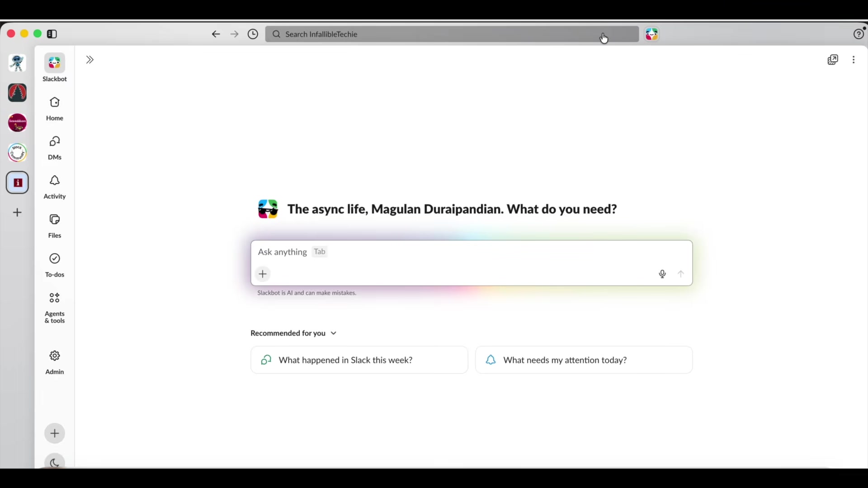Viewport: 868px width, 488px height.
Task: Expand the sidebar with double-chevron icon
Action: [90, 60]
